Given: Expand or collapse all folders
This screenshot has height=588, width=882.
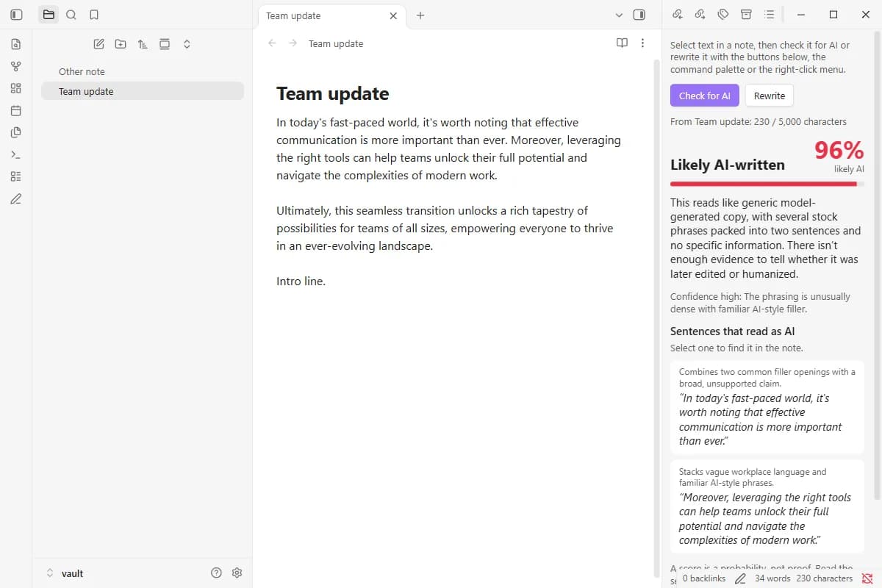Looking at the screenshot, I should point(187,44).
